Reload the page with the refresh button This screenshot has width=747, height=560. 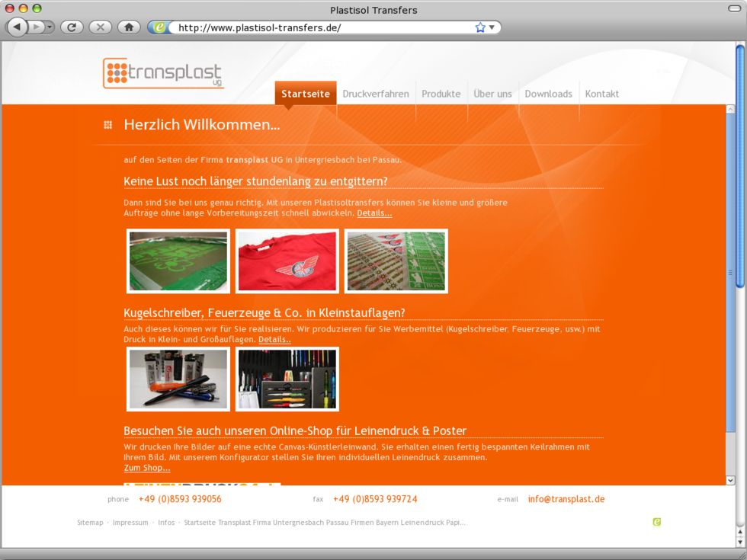(72, 27)
